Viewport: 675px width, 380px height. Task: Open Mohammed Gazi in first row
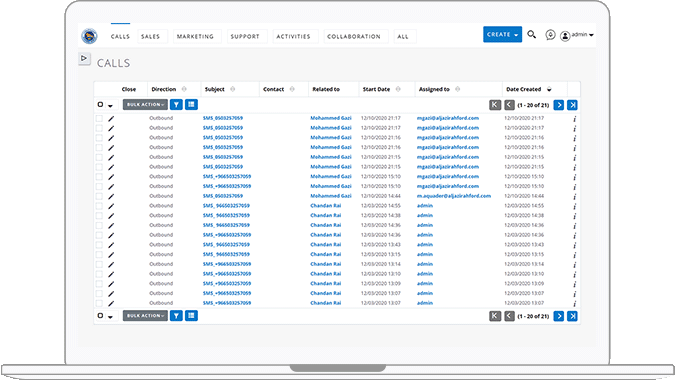(x=331, y=118)
